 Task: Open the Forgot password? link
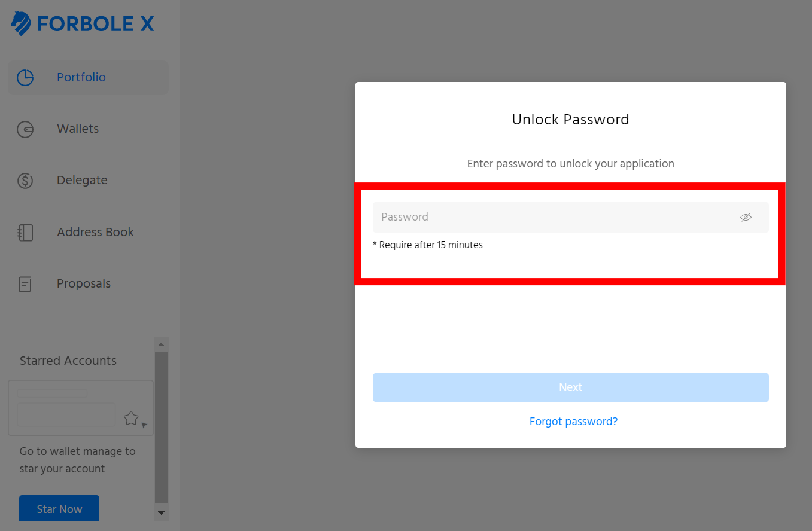573,422
